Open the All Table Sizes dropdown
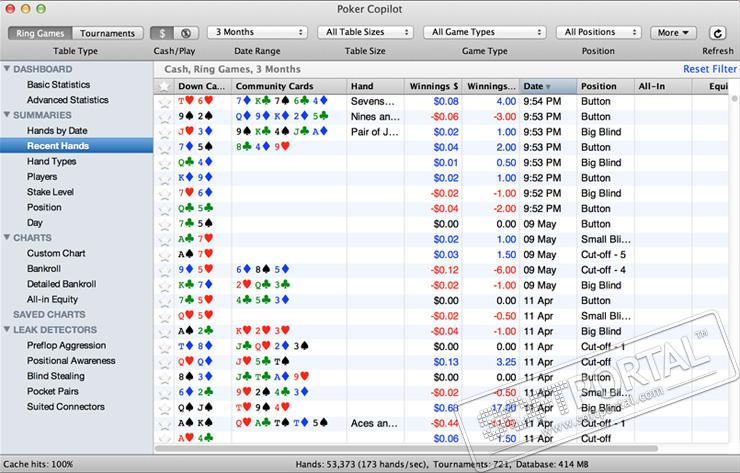The width and height of the screenshot is (740, 473). [365, 32]
